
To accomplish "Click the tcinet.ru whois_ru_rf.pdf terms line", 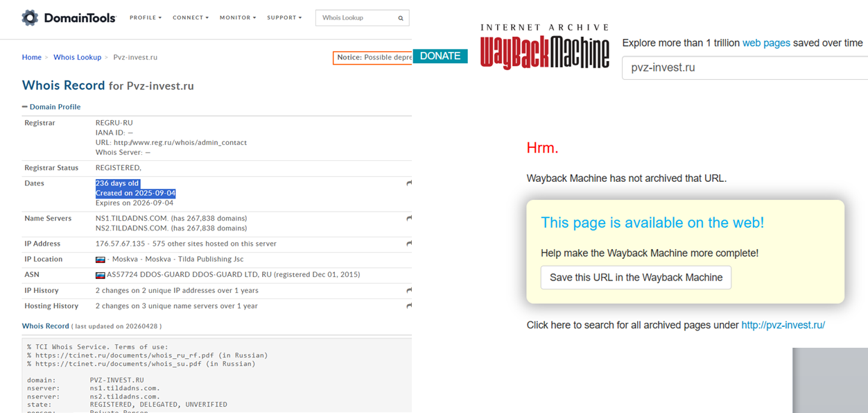I will coord(147,355).
